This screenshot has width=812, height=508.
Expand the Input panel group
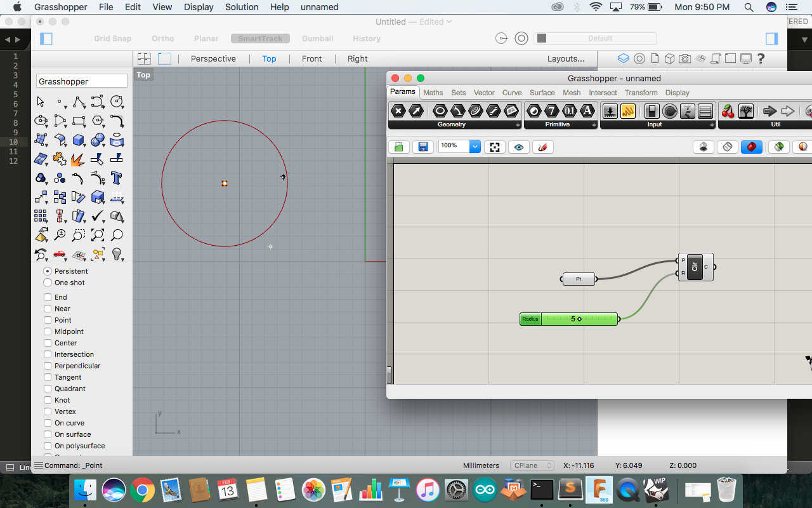tap(712, 125)
